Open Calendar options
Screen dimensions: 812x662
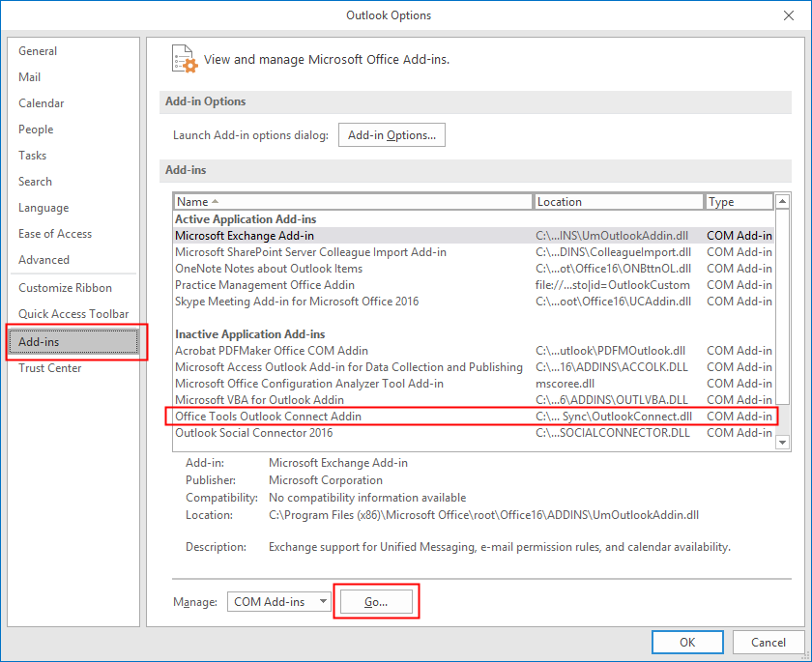coord(41,103)
